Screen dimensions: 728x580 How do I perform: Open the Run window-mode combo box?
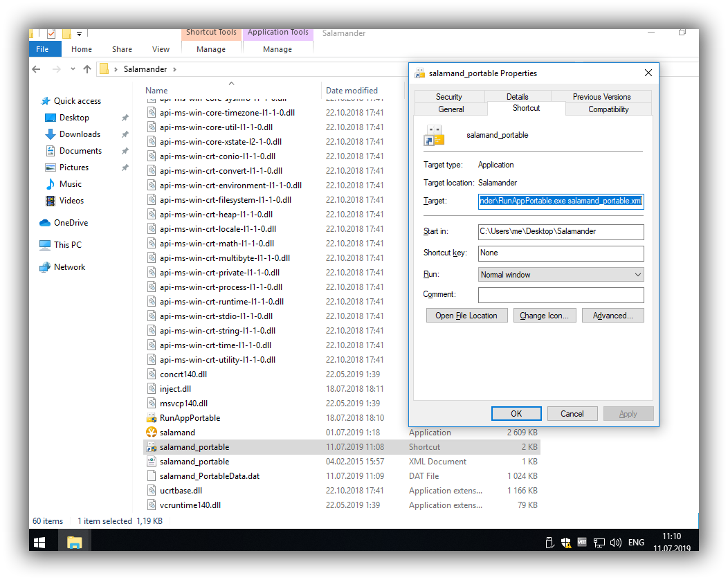coord(561,275)
